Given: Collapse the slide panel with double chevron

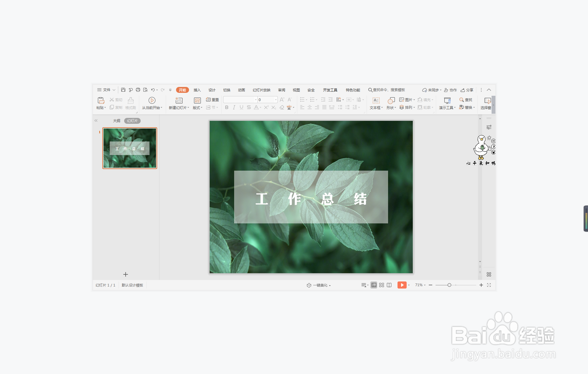Looking at the screenshot, I should pos(96,121).
